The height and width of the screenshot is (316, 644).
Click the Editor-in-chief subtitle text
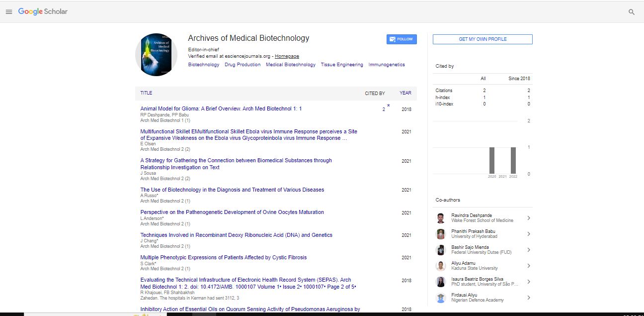click(204, 50)
